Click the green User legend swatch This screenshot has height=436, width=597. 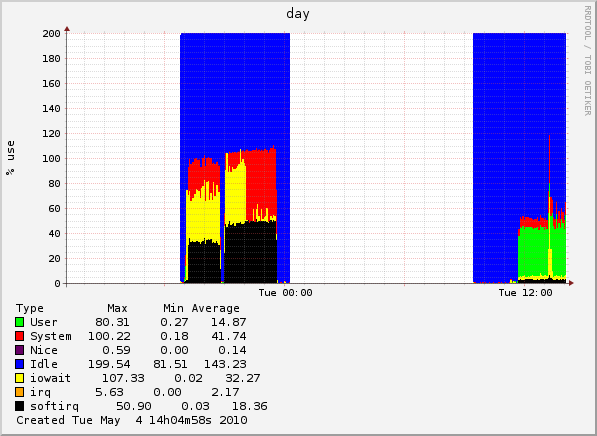click(20, 322)
